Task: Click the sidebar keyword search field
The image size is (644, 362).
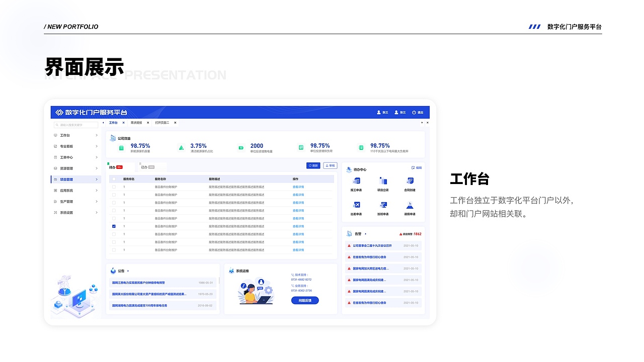Action: click(76, 125)
